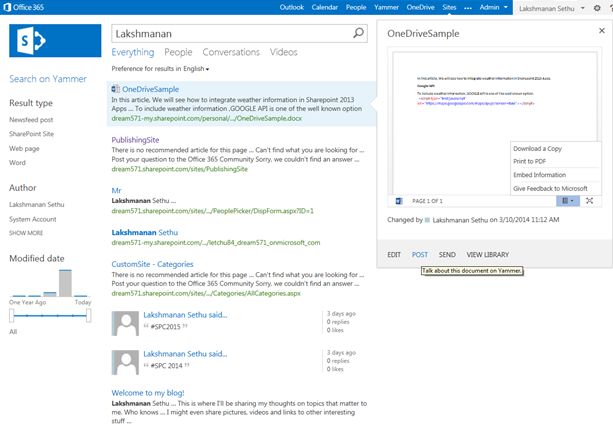The image size is (613, 424).
Task: Open Calendar in the top bar
Action: (x=324, y=7)
